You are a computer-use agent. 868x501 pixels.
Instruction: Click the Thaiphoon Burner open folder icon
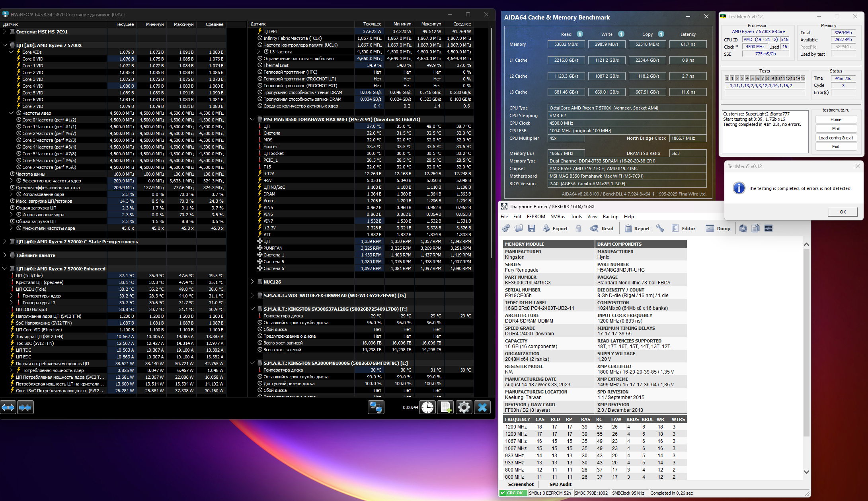[x=519, y=228]
